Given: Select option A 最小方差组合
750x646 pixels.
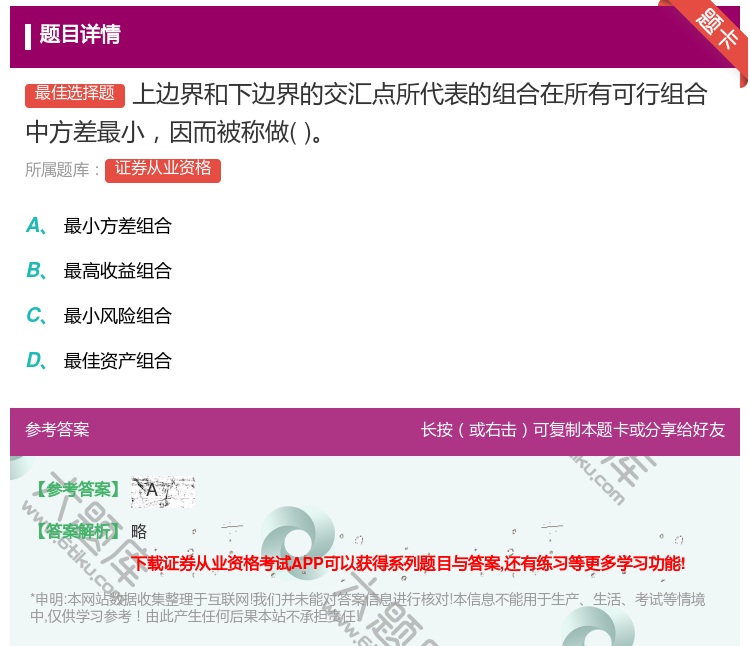Looking at the screenshot, I should [99, 226].
